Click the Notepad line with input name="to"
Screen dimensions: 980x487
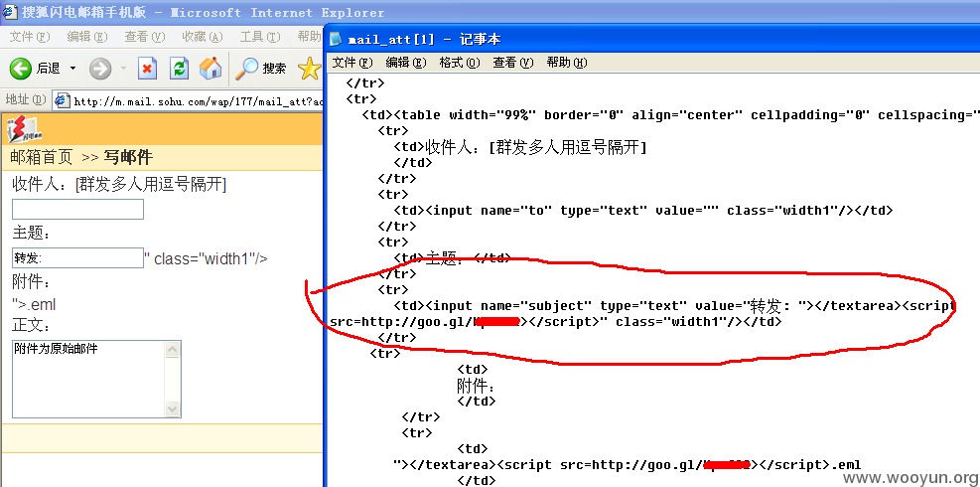[x=643, y=211]
